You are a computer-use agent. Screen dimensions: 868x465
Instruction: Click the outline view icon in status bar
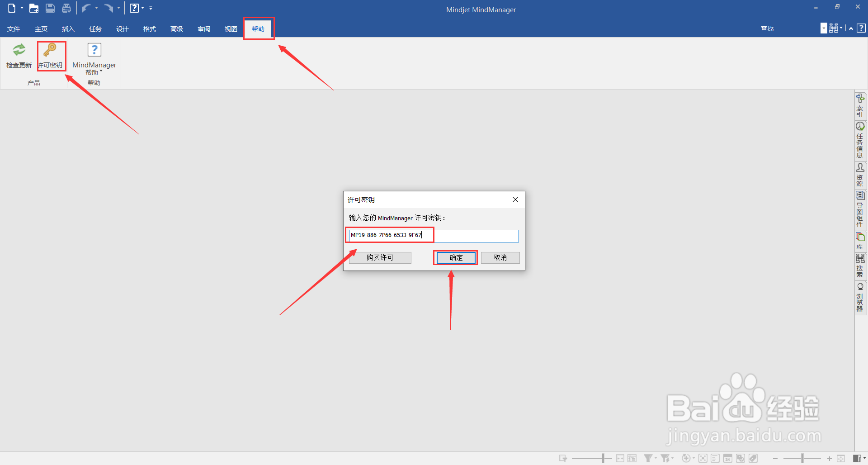click(715, 458)
